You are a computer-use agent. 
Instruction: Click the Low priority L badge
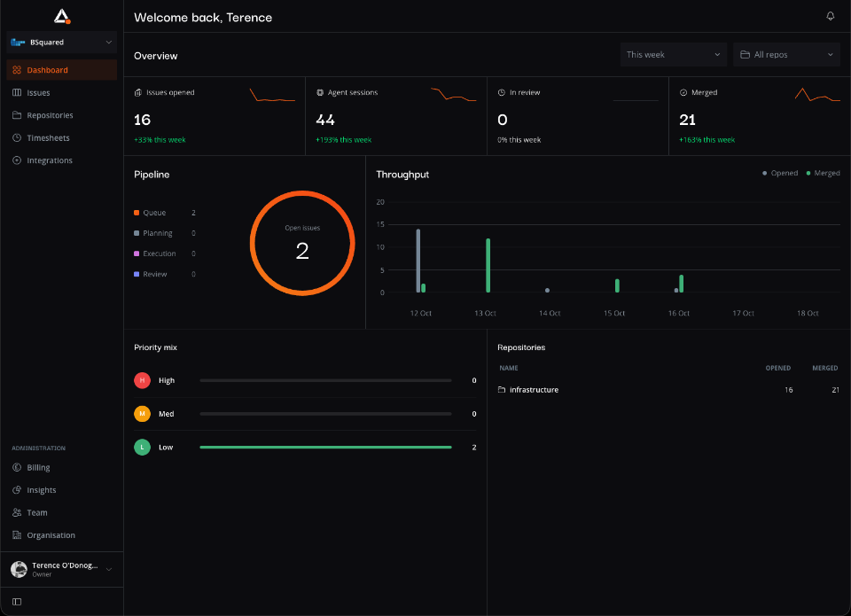click(x=142, y=448)
